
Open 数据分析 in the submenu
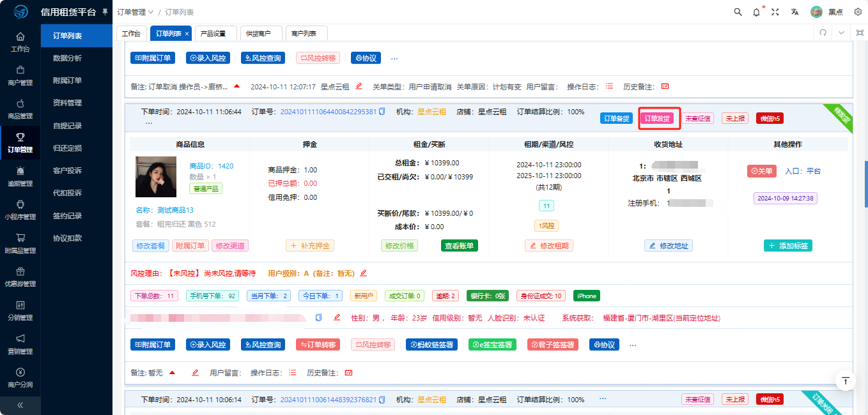pos(68,58)
